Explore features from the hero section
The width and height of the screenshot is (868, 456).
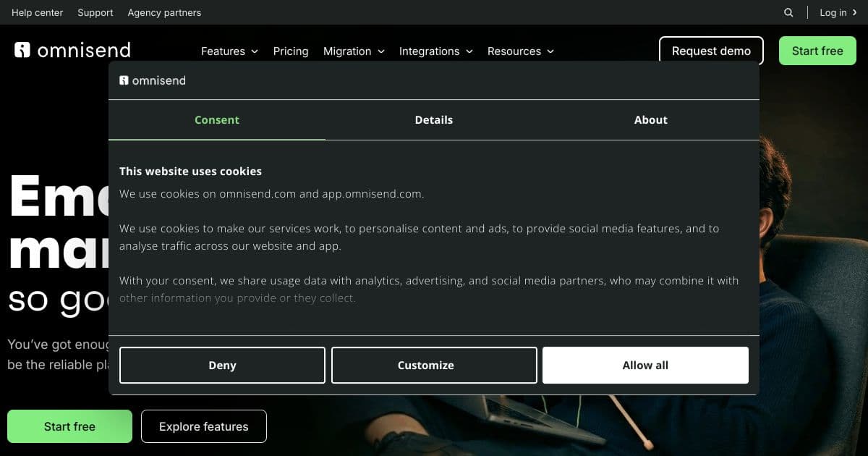pyautogui.click(x=204, y=426)
